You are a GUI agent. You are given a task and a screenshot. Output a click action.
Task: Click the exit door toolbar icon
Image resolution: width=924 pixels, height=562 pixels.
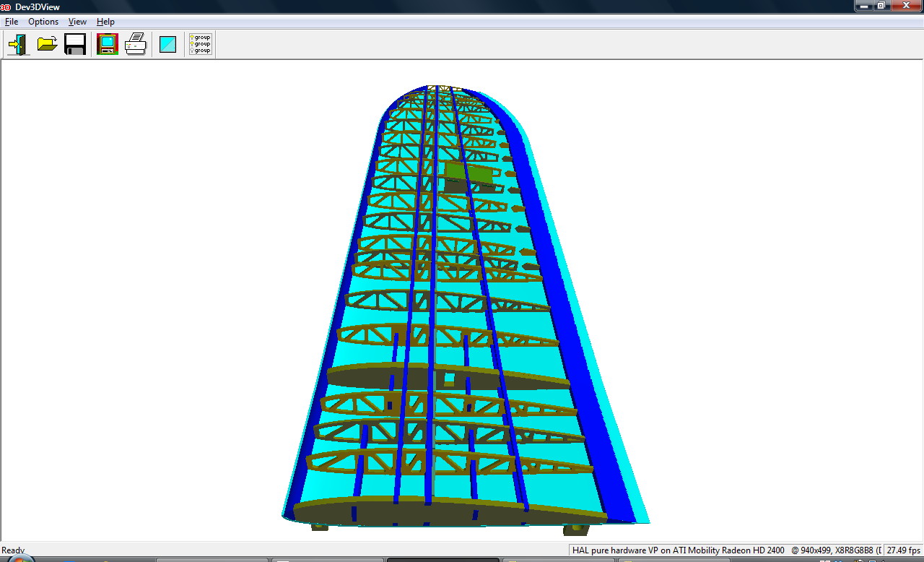[18, 44]
